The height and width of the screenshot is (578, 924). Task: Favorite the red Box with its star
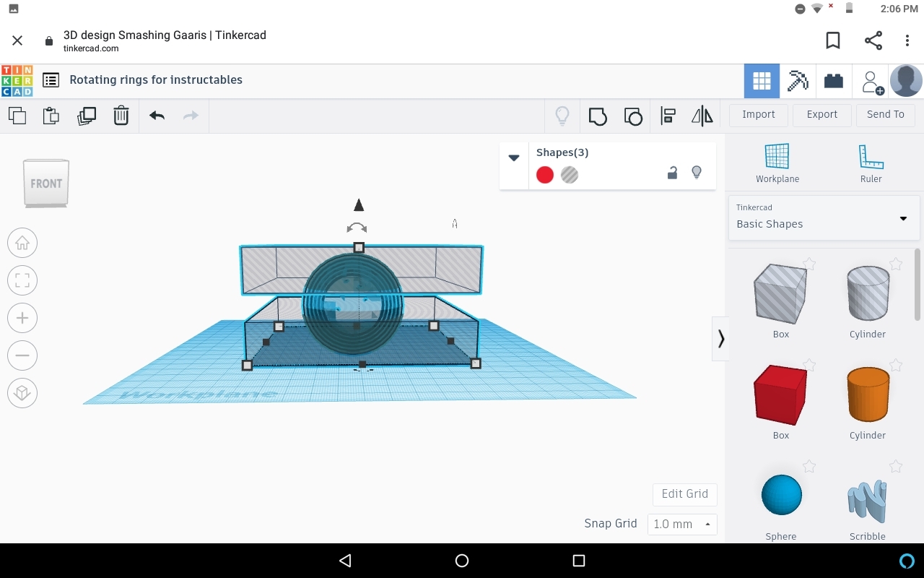click(x=809, y=365)
